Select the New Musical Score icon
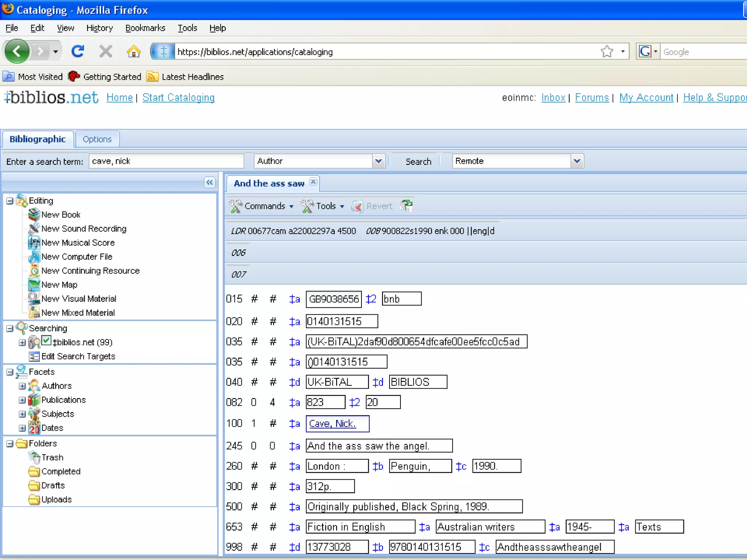 (x=34, y=243)
